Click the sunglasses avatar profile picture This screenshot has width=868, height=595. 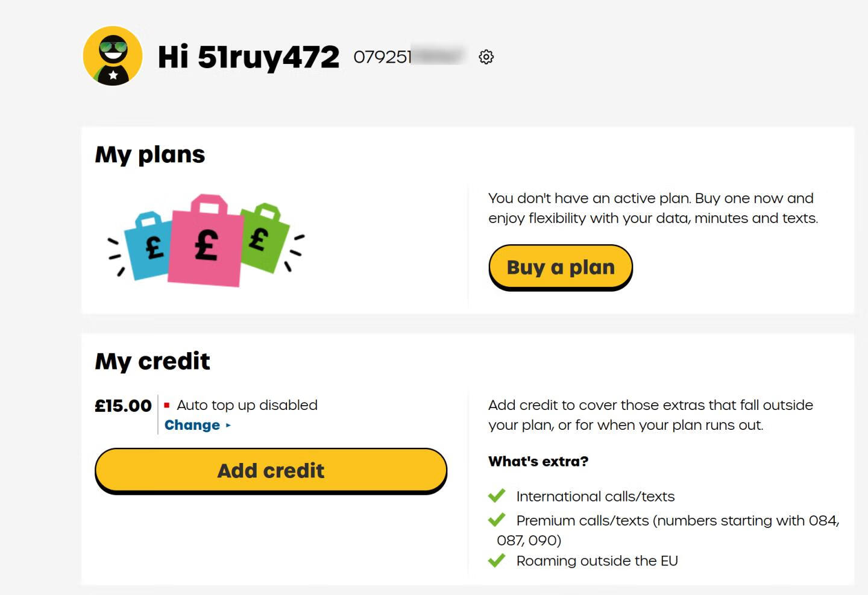click(x=113, y=56)
